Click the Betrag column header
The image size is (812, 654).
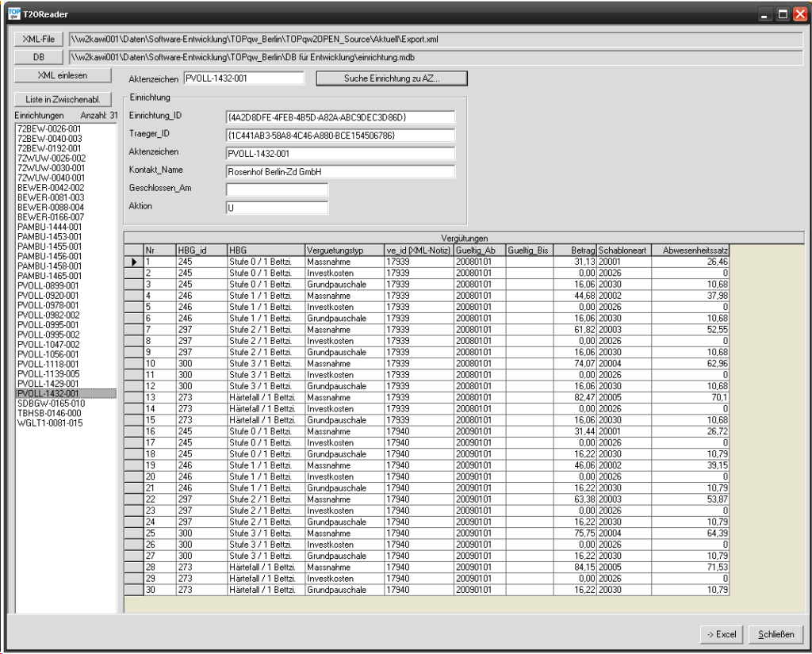[576, 251]
